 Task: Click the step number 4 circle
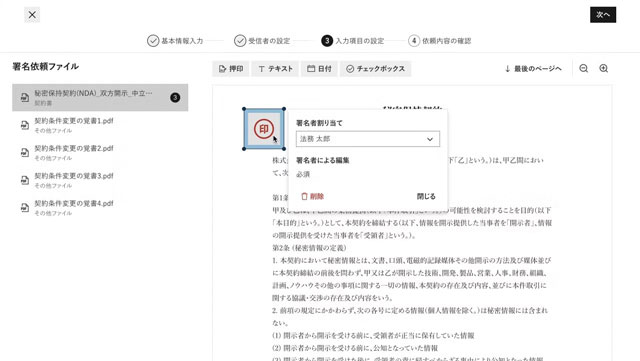coord(414,41)
